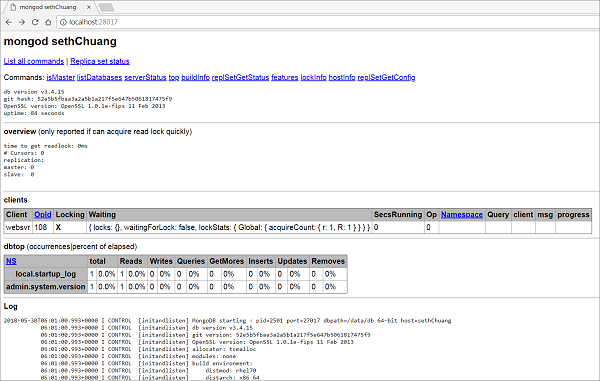Close the mongod sethChuang tab
Image resolution: width=600 pixels, height=381 pixels.
click(89, 7)
